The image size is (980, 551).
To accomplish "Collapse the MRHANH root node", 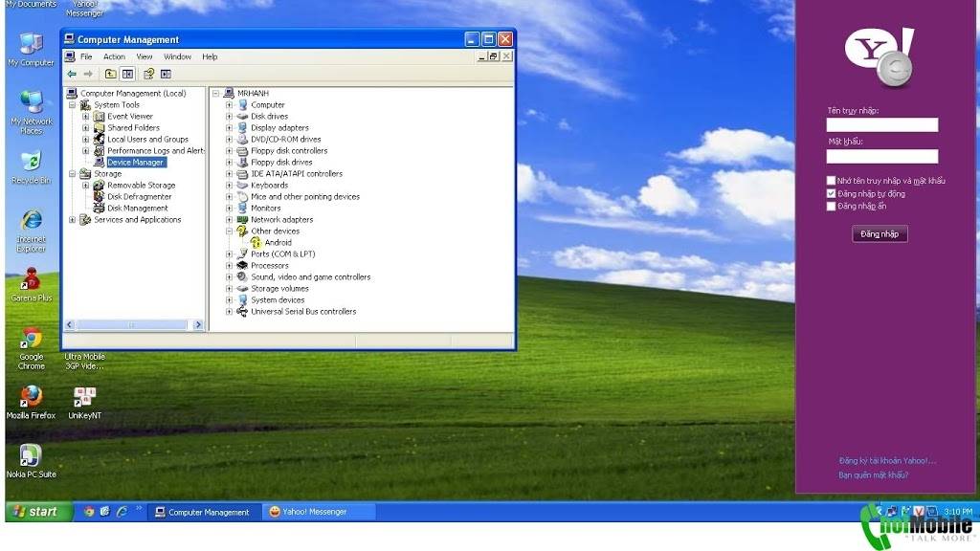I will (215, 94).
